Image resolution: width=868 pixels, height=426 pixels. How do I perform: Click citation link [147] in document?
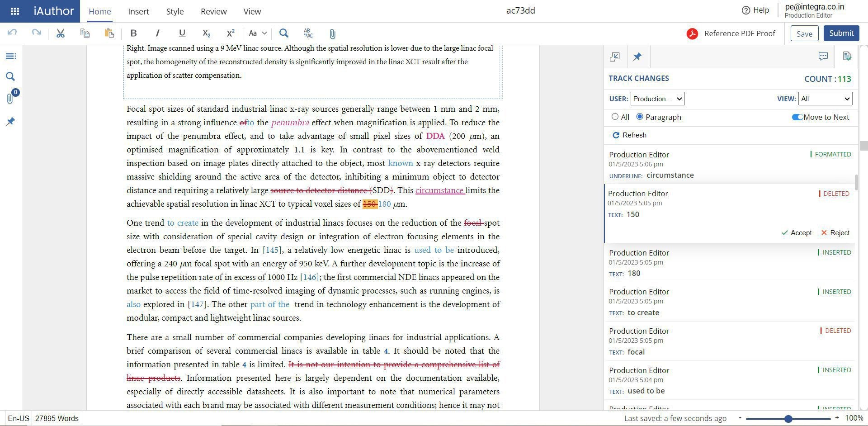pos(197,304)
